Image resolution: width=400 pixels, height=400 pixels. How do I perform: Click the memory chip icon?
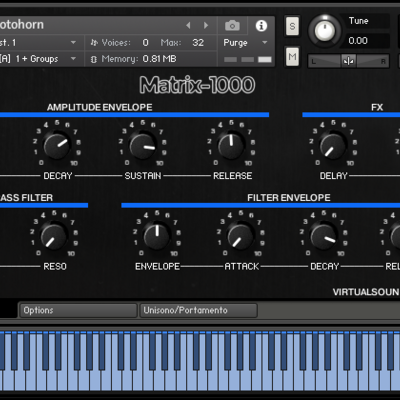pyautogui.click(x=94, y=59)
